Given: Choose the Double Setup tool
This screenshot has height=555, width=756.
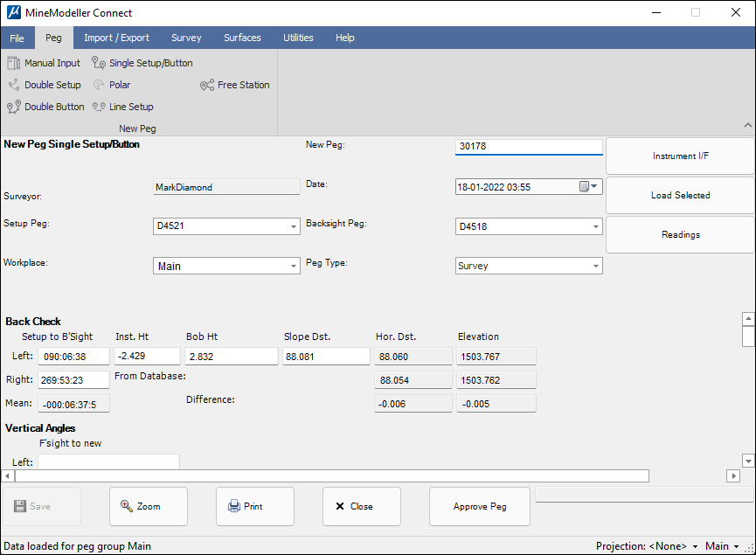Looking at the screenshot, I should point(45,85).
